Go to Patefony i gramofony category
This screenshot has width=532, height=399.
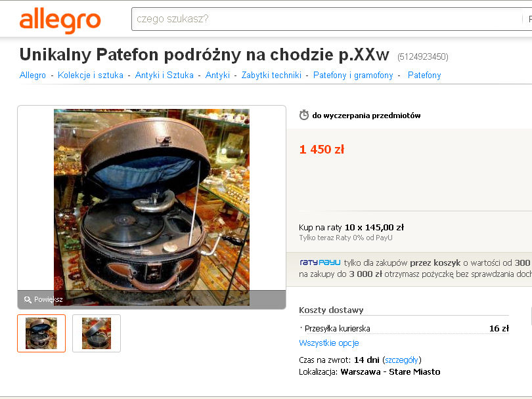click(353, 75)
